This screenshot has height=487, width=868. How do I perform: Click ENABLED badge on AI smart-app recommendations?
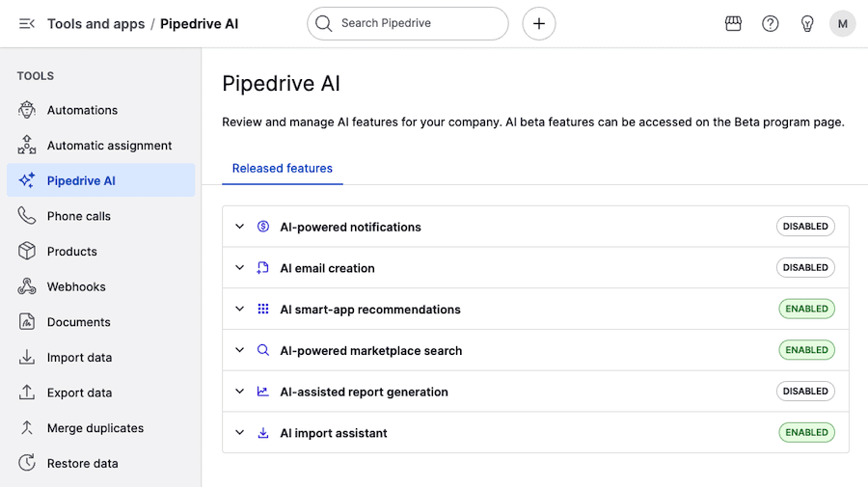pyautogui.click(x=806, y=310)
